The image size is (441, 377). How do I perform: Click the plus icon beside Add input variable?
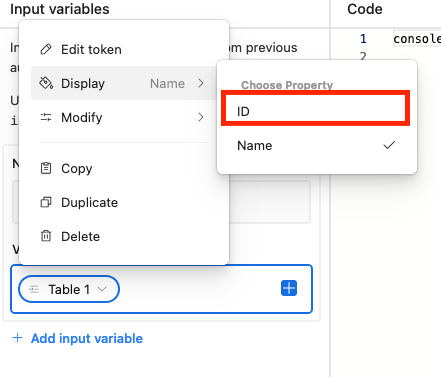17,338
